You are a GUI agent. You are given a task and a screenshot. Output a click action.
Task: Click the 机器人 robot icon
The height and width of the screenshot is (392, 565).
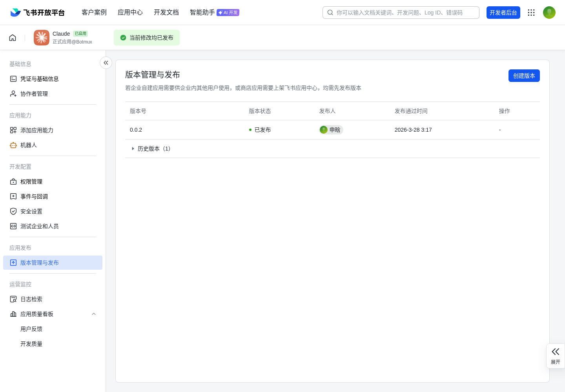13,145
